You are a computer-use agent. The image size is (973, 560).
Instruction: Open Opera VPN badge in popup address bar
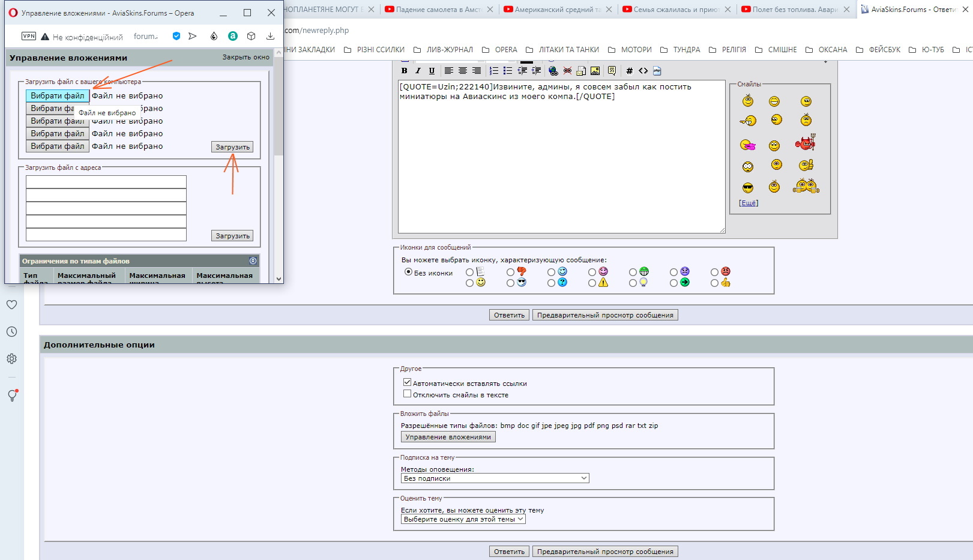pos(29,36)
